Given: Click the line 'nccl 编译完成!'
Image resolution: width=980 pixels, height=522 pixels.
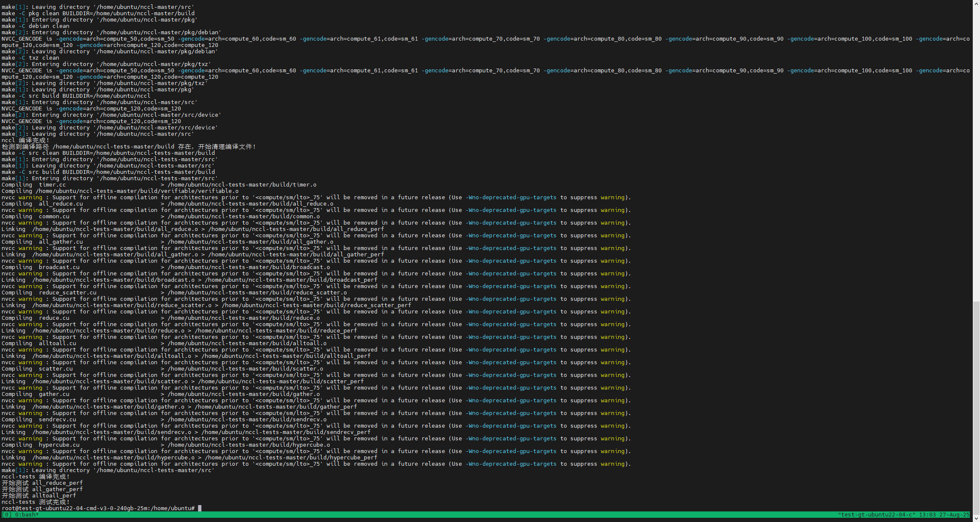Looking at the screenshot, I should (x=25, y=140).
